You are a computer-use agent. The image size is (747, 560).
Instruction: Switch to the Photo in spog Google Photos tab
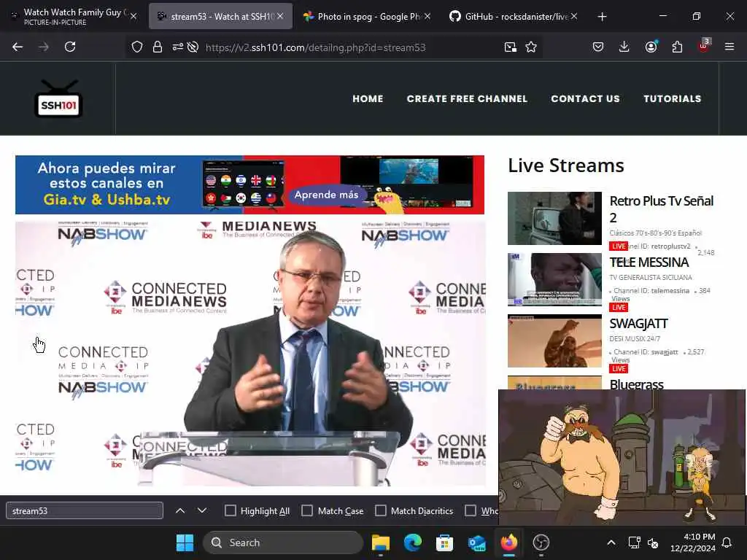(367, 16)
